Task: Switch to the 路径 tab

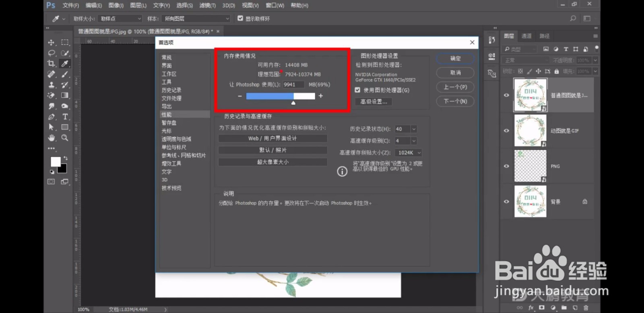Action: pos(545,36)
